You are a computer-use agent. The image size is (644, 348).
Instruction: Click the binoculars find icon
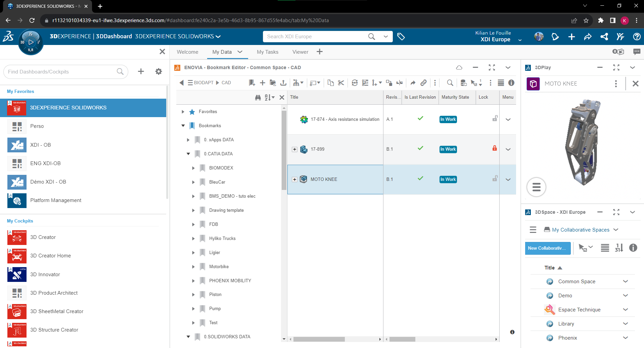click(x=258, y=97)
